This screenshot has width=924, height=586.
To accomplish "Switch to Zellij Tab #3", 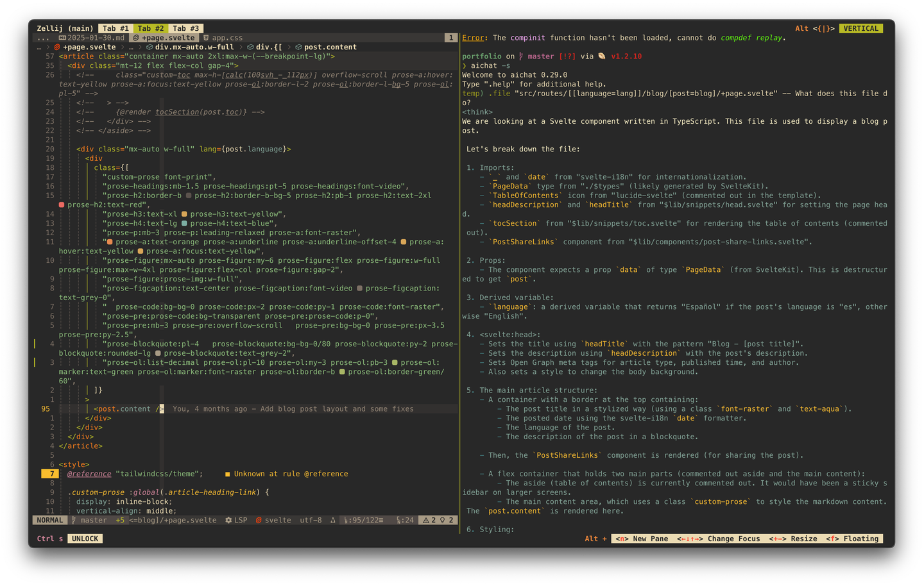I will [x=185, y=28].
